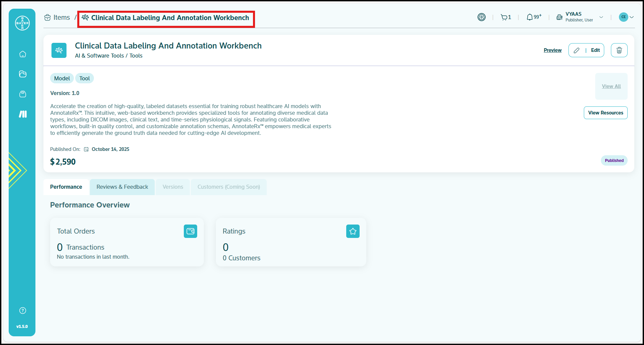The image size is (644, 345).
Task: Click the Edit button
Action: tap(586, 50)
